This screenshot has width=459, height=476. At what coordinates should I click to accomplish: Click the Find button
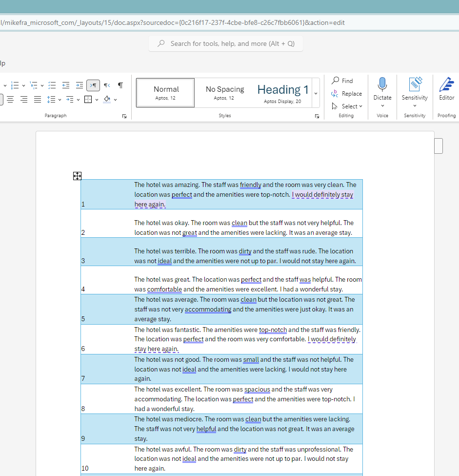pos(342,81)
